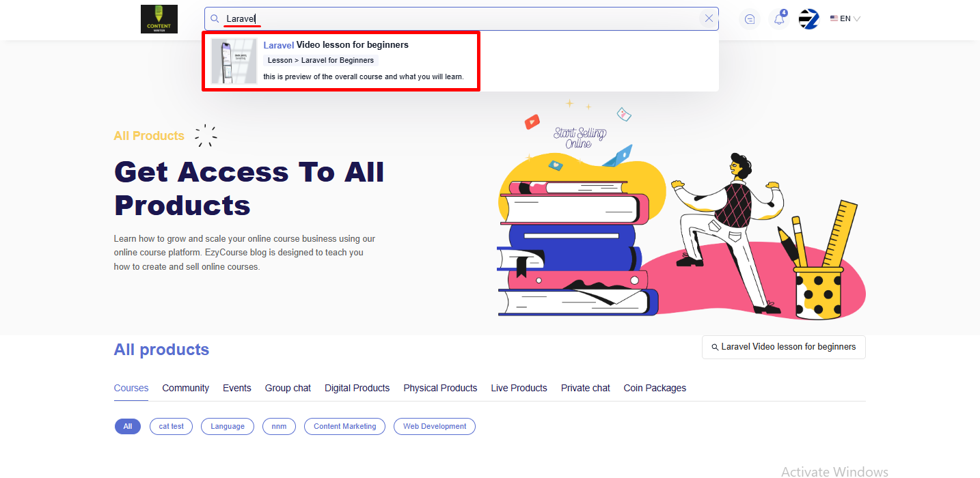Click the products search box below the banner
Image resolution: width=980 pixels, height=478 pixels.
pos(783,347)
